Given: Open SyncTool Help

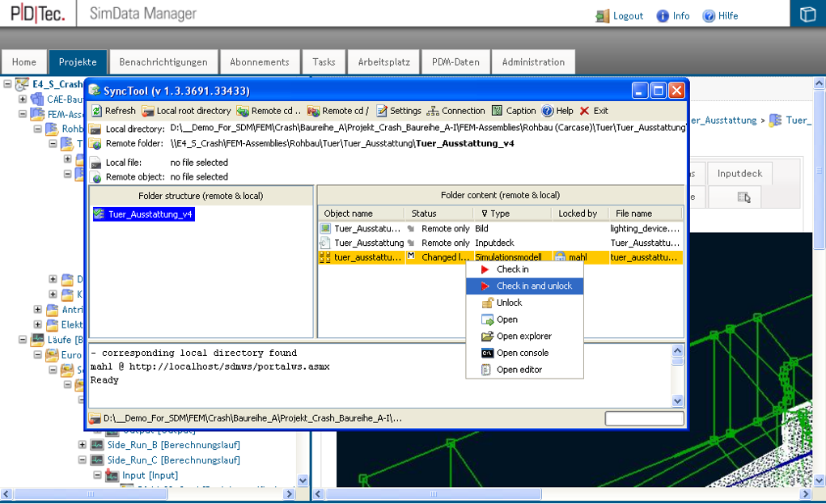Looking at the screenshot, I should coord(558,111).
